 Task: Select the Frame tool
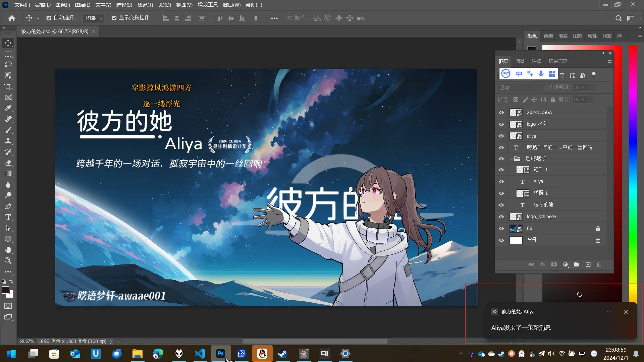[8, 98]
